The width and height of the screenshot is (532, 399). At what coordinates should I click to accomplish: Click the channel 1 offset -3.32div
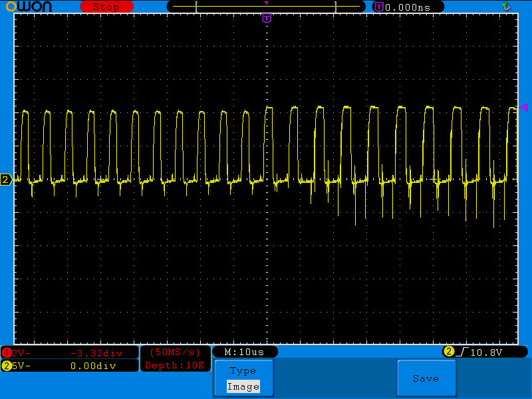point(96,354)
